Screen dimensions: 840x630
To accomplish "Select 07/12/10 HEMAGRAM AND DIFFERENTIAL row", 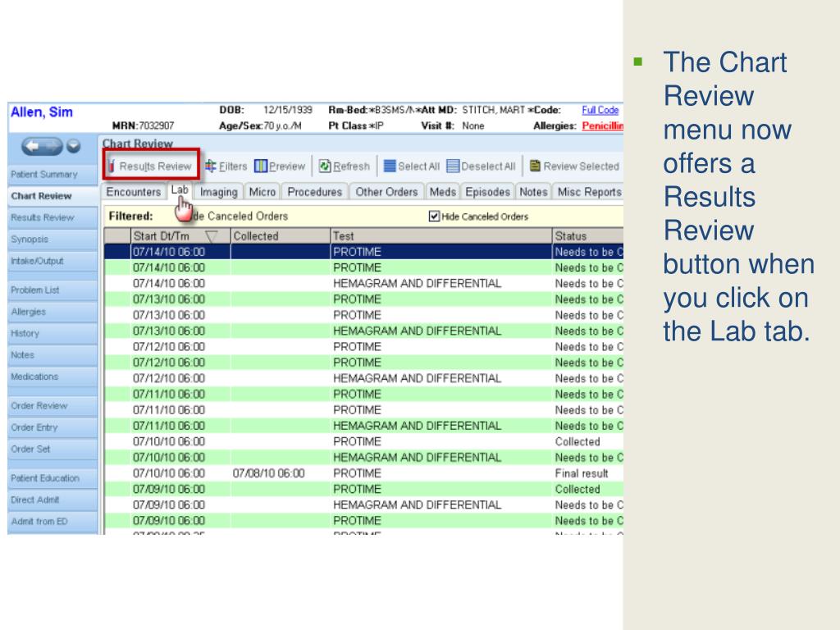I will (363, 378).
